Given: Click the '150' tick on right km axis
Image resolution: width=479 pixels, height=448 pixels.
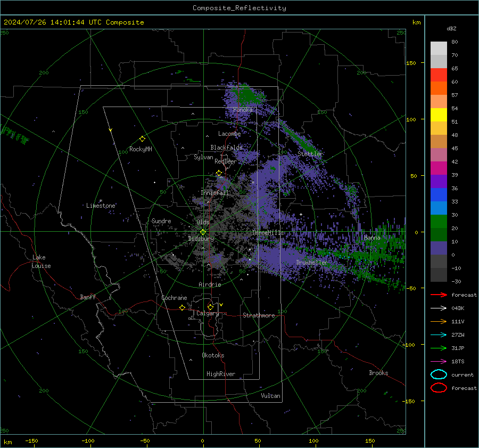Looking at the screenshot, I should point(411,63).
